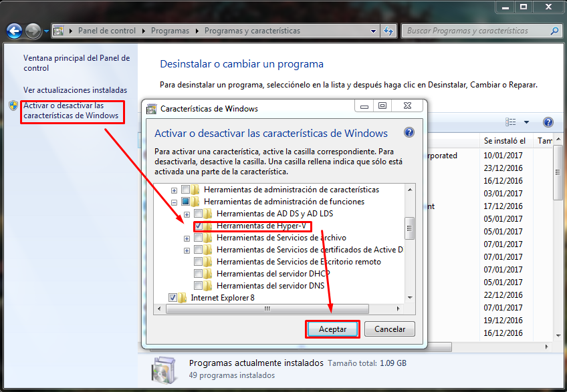The width and height of the screenshot is (567, 392).
Task: Expand the Servicios de certificados de Active D node
Action: 187,250
